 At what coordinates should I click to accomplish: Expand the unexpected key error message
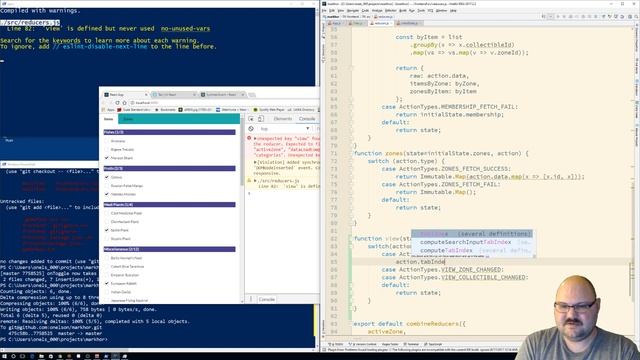coord(255,138)
